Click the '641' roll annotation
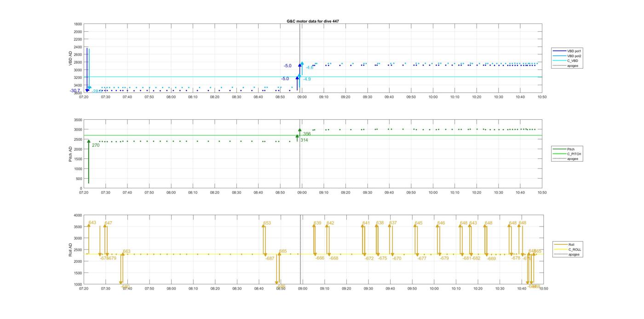This screenshot has width=644, height=319. pos(366,223)
